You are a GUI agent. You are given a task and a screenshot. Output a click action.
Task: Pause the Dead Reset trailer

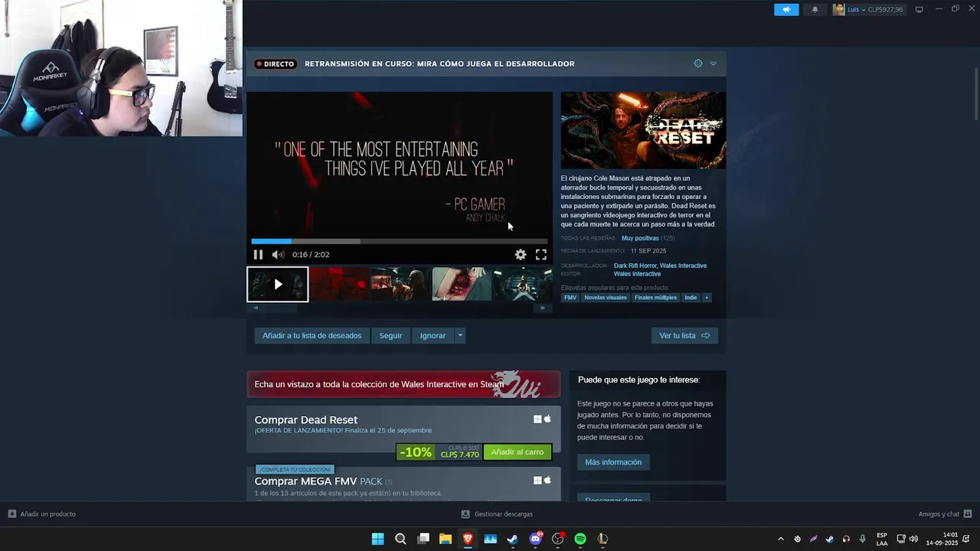click(258, 255)
